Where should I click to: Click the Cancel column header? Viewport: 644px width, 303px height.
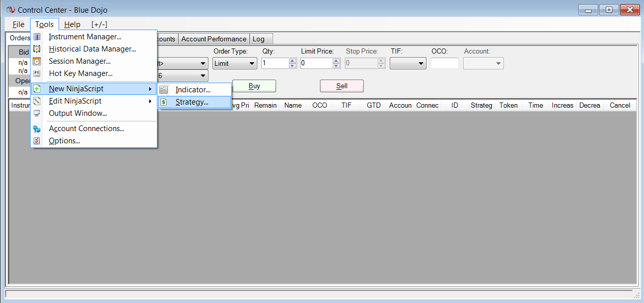coord(620,105)
